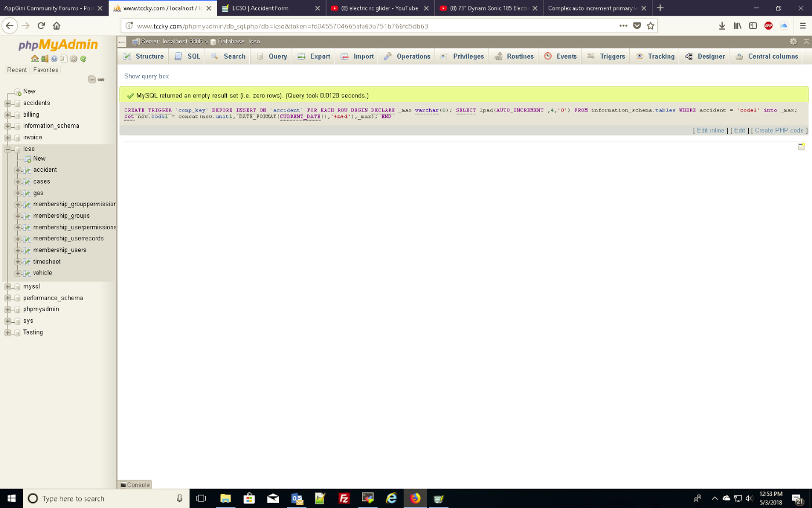This screenshot has height=508, width=812.
Task: Click the timesheet table icon in tree
Action: point(27,262)
